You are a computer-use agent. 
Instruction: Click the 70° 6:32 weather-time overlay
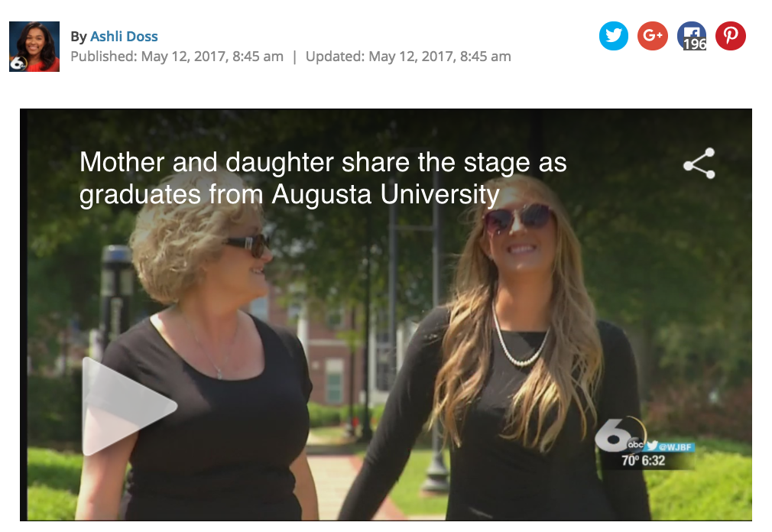pyautogui.click(x=643, y=461)
